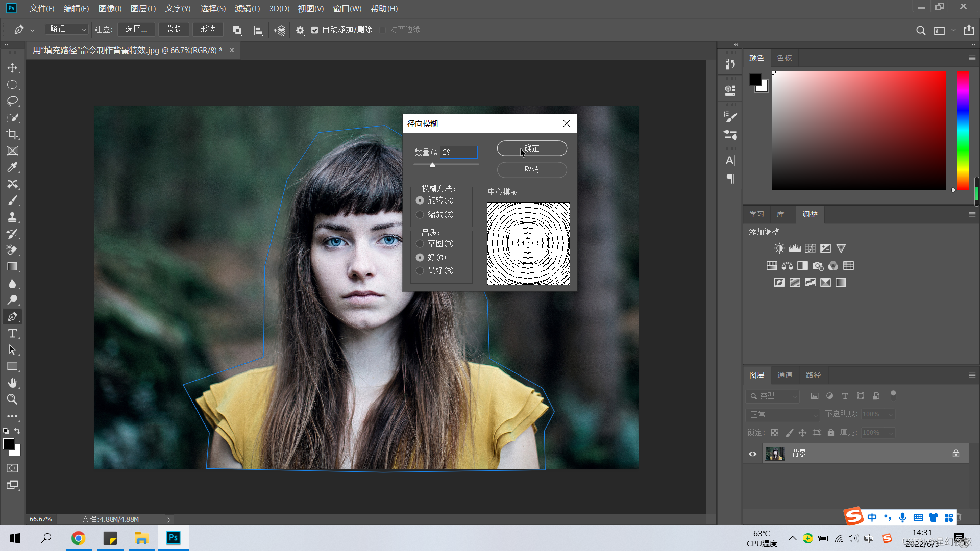Select the Zoom (缩放) blur method
This screenshot has height=551, width=980.
[x=420, y=215]
